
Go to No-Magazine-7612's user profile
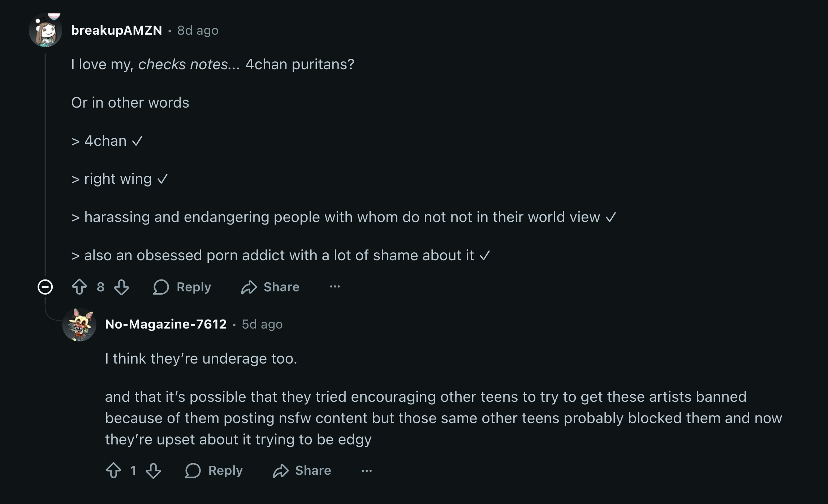[x=166, y=324]
